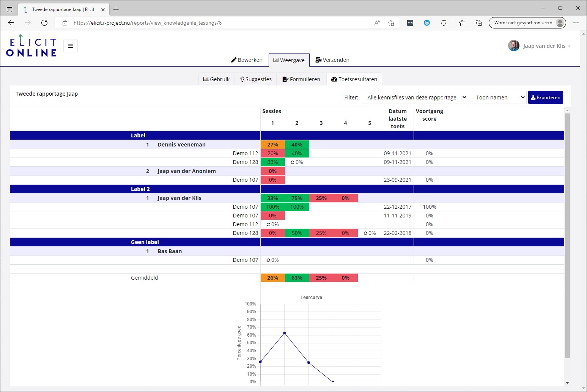This screenshot has height=392, width=587.
Task: Open the browser Collections icon
Action: (479, 23)
